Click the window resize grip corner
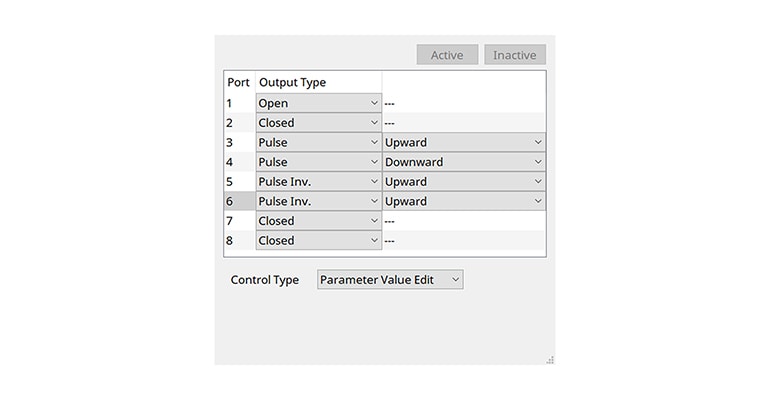Screen dimensions: 770x400 click(x=550, y=359)
